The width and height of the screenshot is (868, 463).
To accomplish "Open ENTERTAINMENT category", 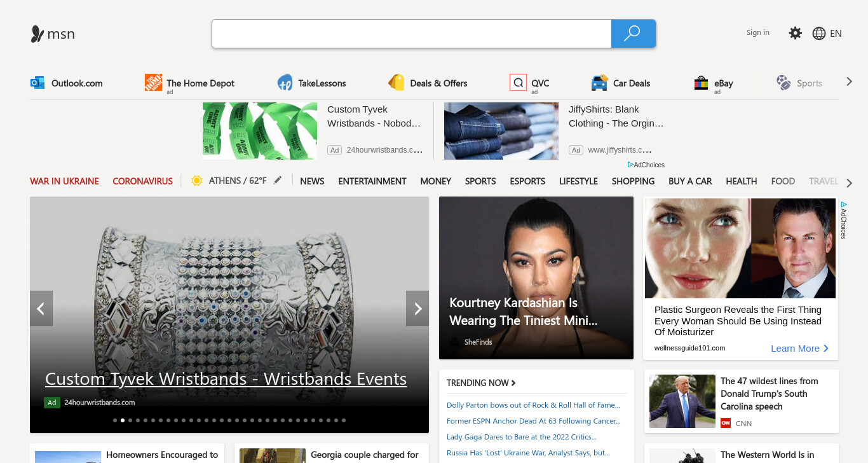I will click(x=372, y=181).
